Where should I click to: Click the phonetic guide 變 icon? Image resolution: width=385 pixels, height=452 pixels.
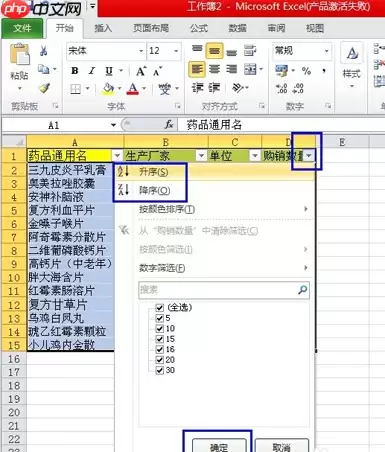click(165, 89)
